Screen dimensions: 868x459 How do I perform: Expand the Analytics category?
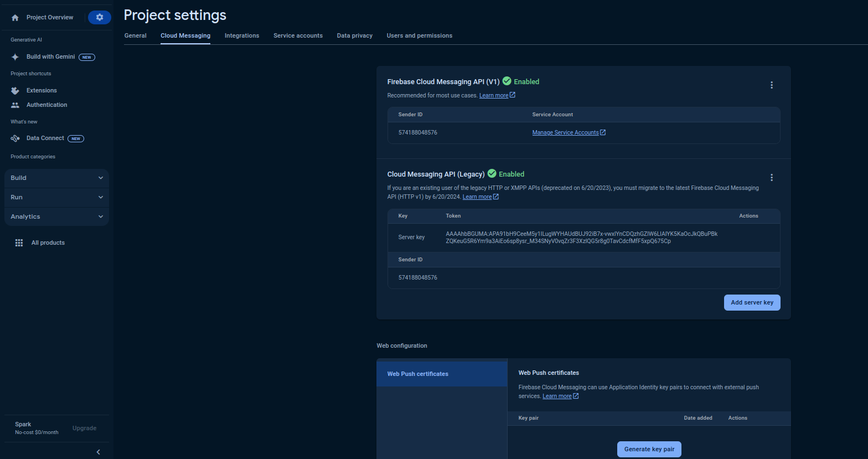pos(56,216)
